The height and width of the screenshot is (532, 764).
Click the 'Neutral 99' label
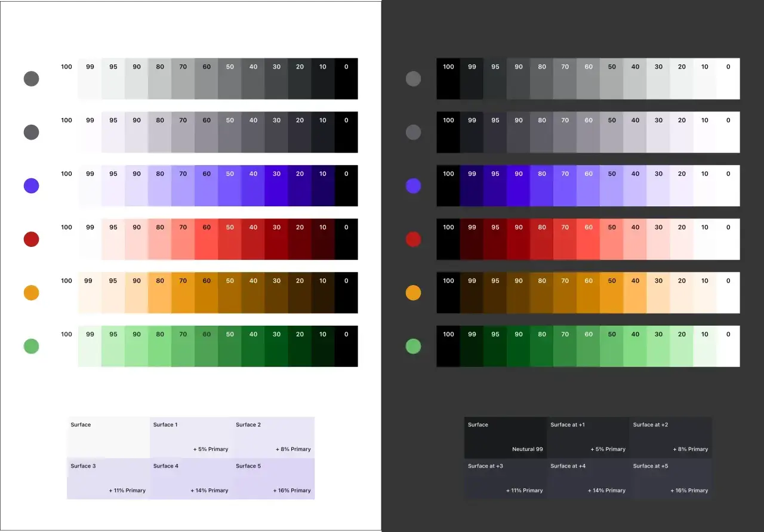click(528, 449)
